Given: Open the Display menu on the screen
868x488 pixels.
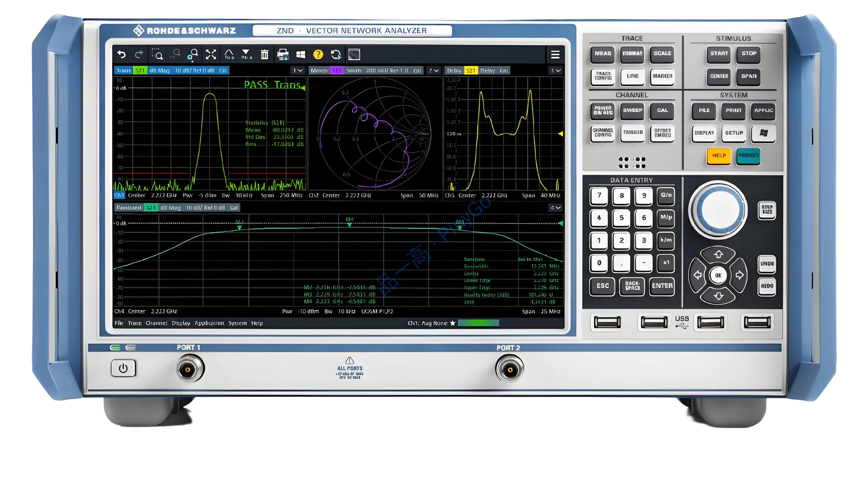Looking at the screenshot, I should click(181, 323).
